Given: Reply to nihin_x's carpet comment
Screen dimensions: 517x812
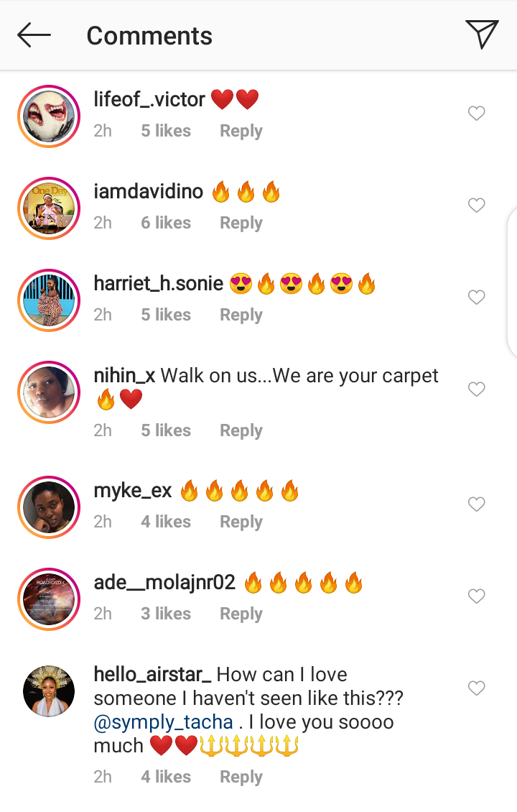Looking at the screenshot, I should [241, 430].
